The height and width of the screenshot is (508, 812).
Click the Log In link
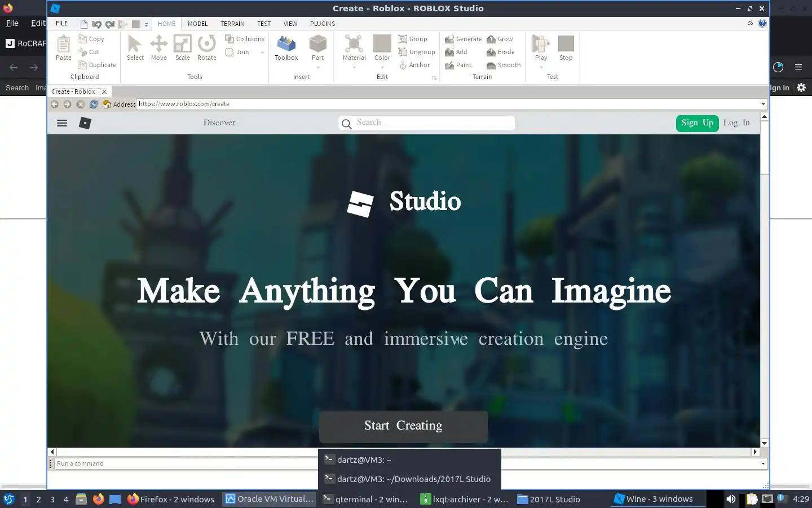pos(736,122)
